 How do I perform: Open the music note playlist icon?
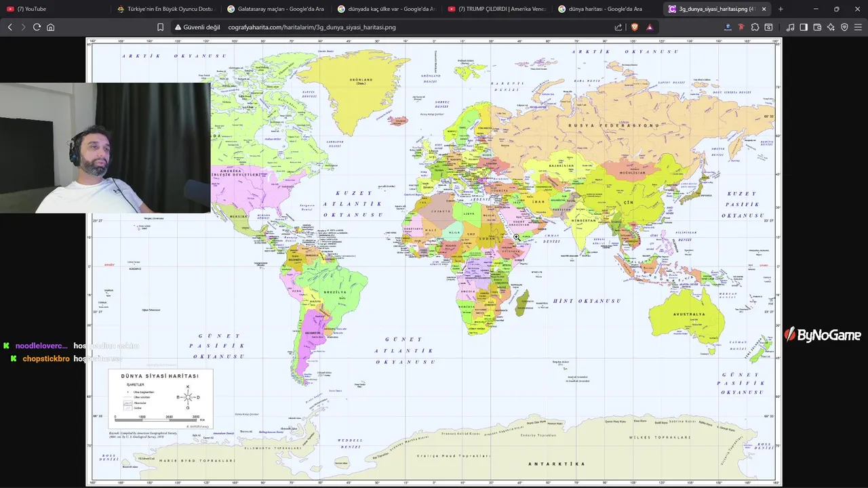click(x=790, y=27)
